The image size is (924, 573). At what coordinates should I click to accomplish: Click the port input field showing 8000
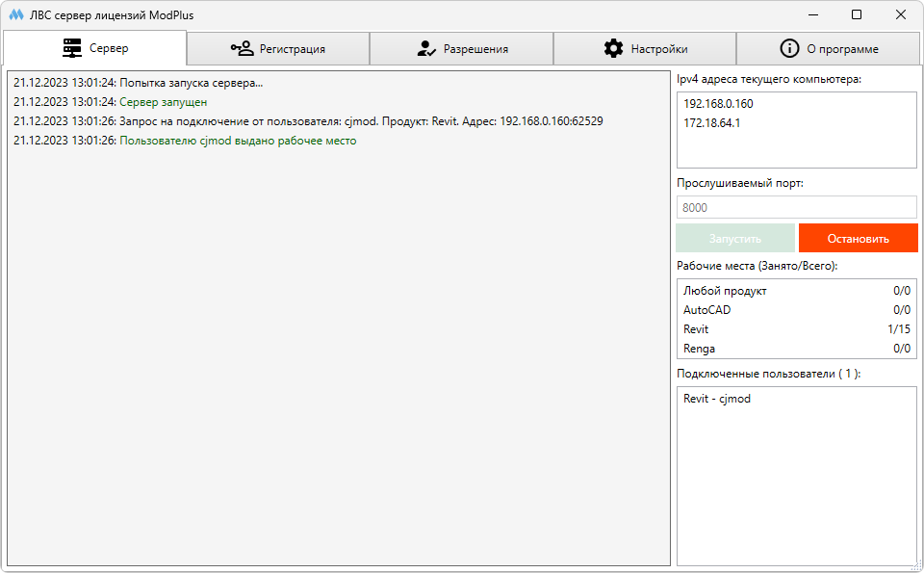(796, 207)
